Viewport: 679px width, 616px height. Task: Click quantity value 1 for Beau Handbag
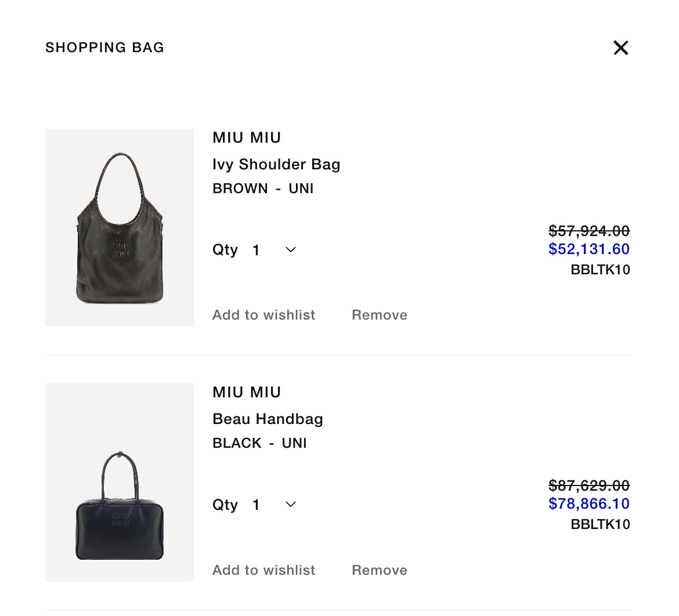256,505
